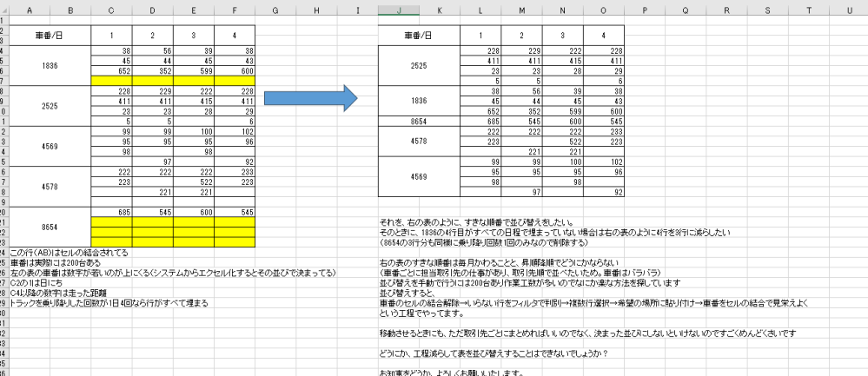Select column G header
The height and width of the screenshot is (376, 868).
coord(275,10)
